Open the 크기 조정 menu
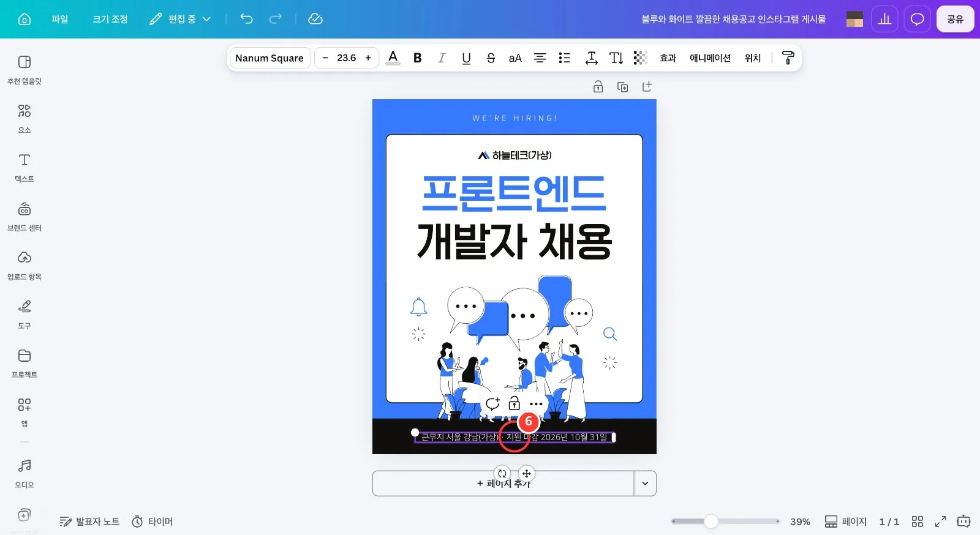This screenshot has height=535, width=980. tap(110, 19)
